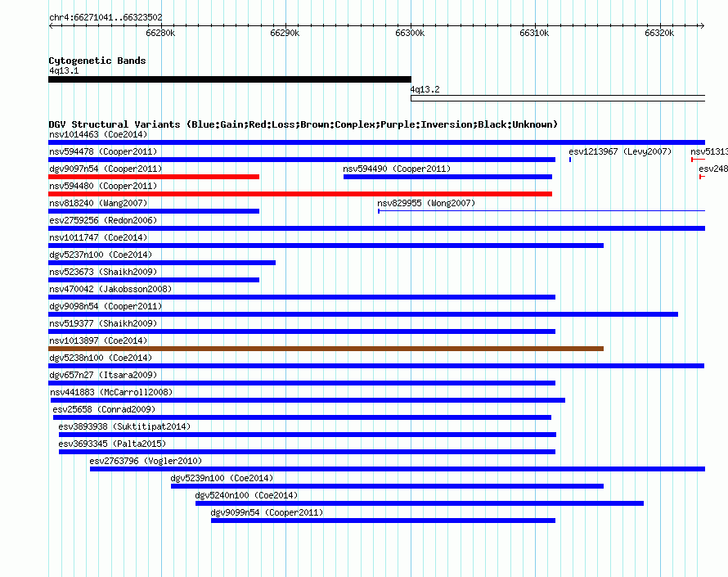Click the right arrow of the ruler
This screenshot has height=577, width=728.
[702, 26]
